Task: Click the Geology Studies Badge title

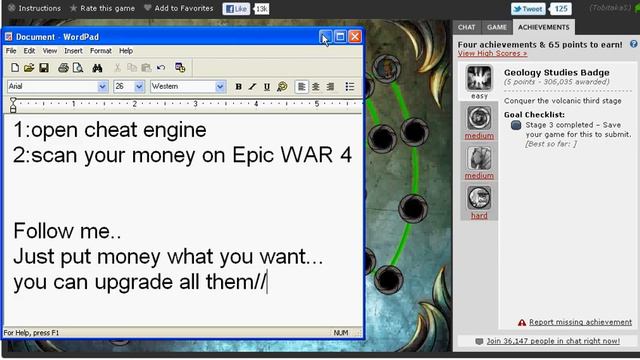Action: (x=557, y=73)
